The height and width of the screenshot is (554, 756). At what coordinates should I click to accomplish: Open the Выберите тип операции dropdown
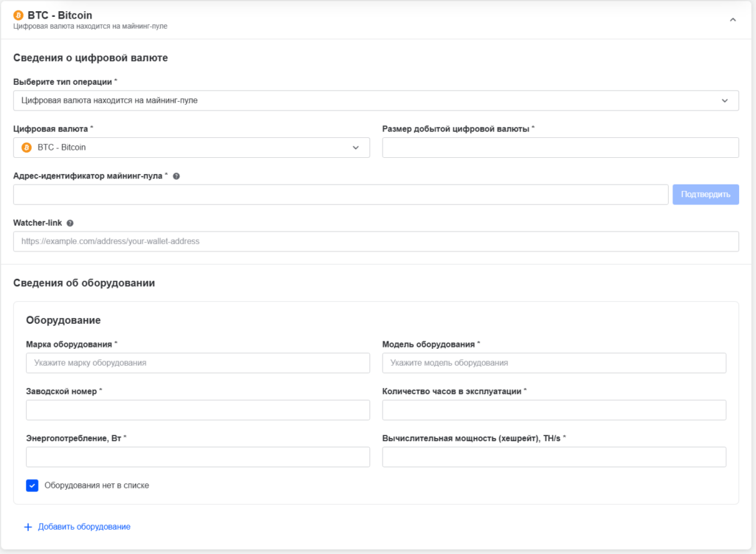pyautogui.click(x=376, y=100)
